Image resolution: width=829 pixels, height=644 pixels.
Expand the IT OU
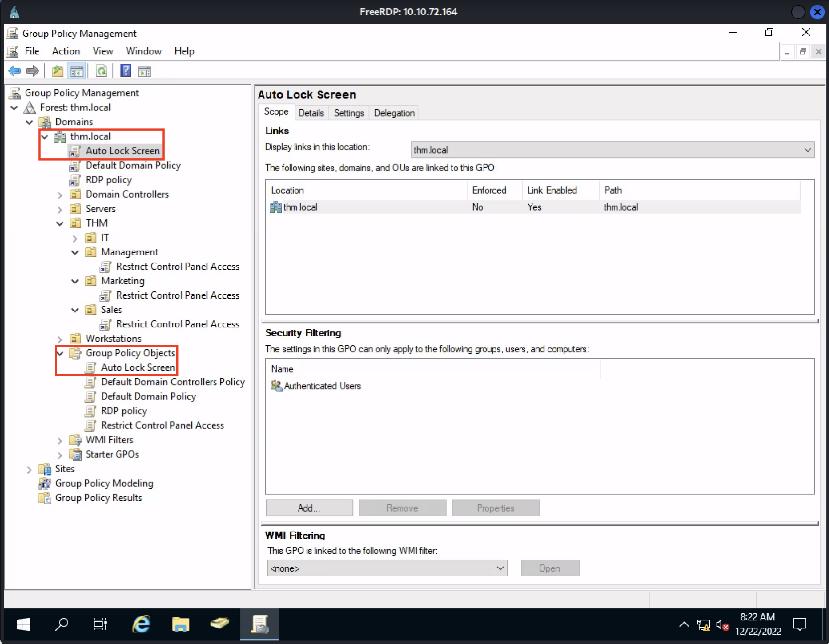[75, 238]
